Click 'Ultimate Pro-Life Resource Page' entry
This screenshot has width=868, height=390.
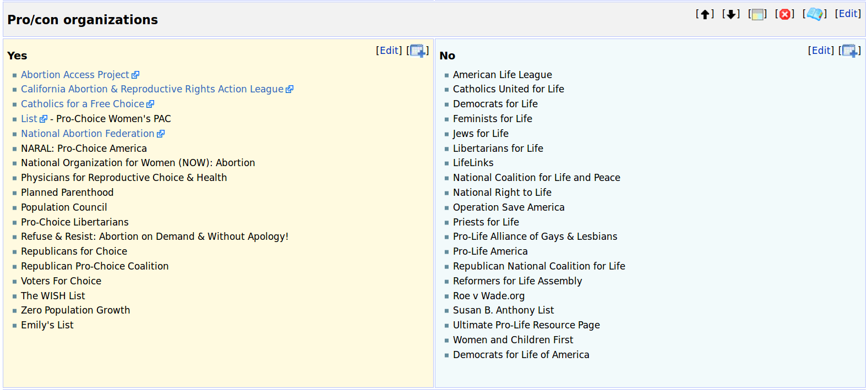pos(526,325)
